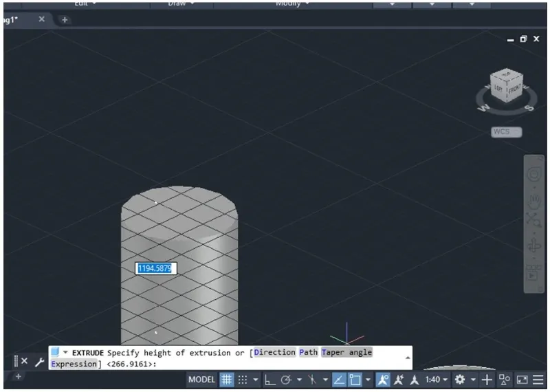Open a new drawing tab with plus
Image resolution: width=550 pixels, height=392 pixels.
[x=65, y=20]
